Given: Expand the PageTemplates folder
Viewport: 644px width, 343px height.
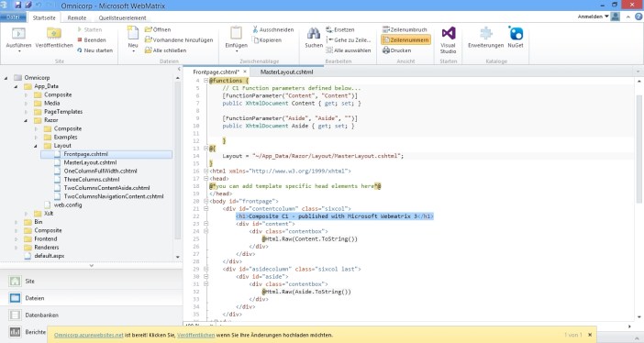Looking at the screenshot, I should click(x=26, y=112).
